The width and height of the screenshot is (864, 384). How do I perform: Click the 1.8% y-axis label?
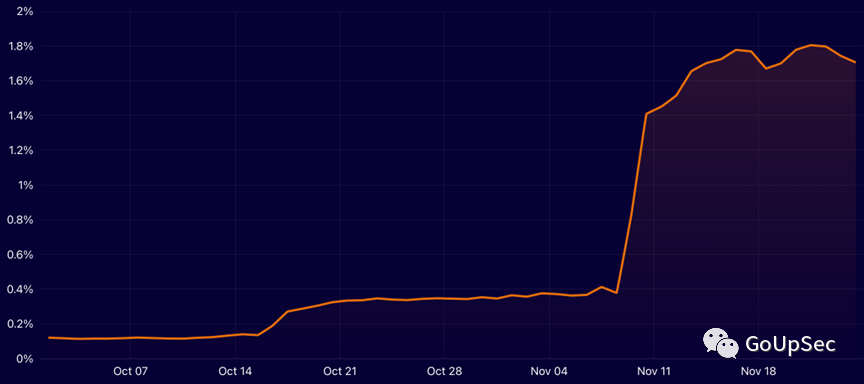tap(21, 46)
